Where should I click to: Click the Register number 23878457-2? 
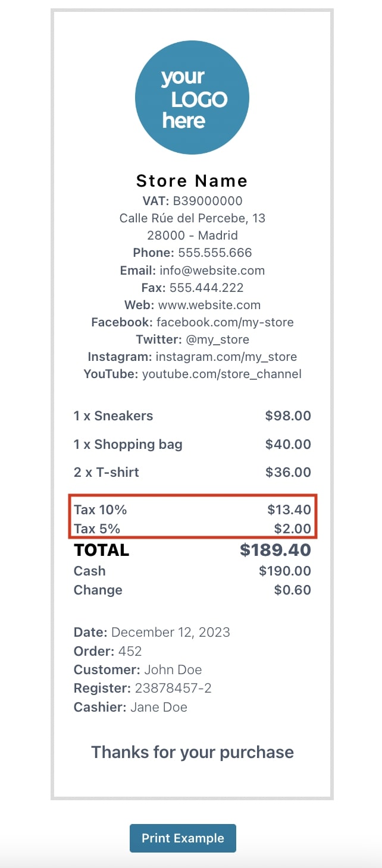click(173, 688)
